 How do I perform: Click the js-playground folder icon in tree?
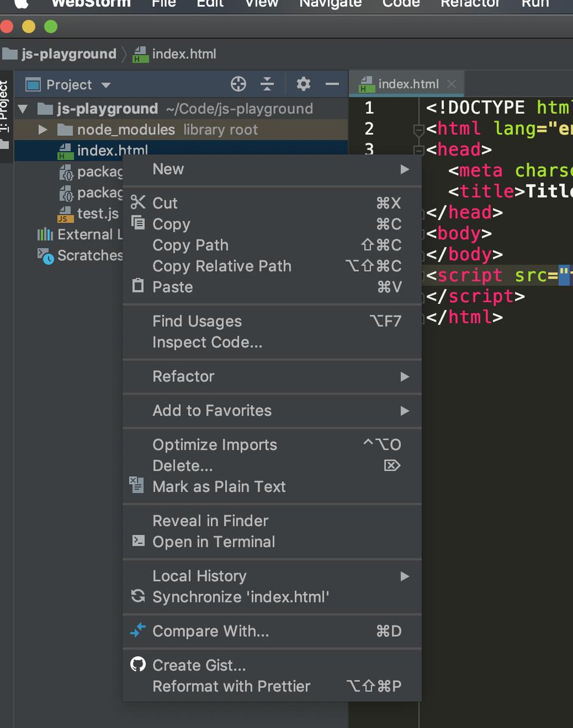45,109
